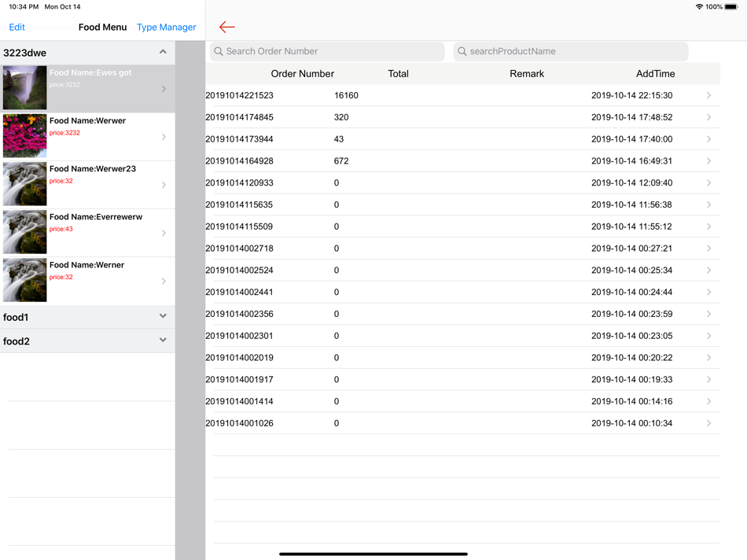
Task: Open chevron for order 20191014001026
Action: click(709, 423)
